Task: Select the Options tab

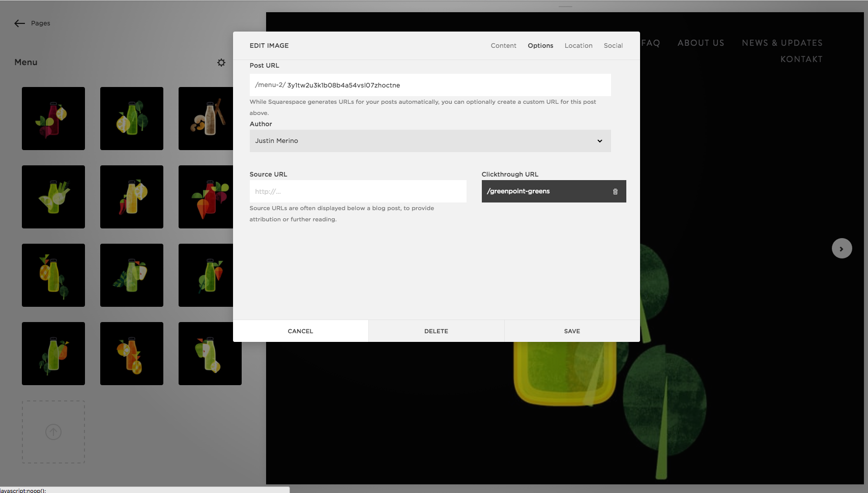Action: (540, 46)
